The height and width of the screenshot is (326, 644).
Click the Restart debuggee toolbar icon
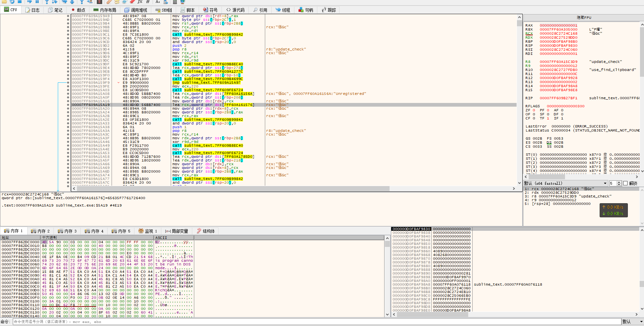(12, 1)
